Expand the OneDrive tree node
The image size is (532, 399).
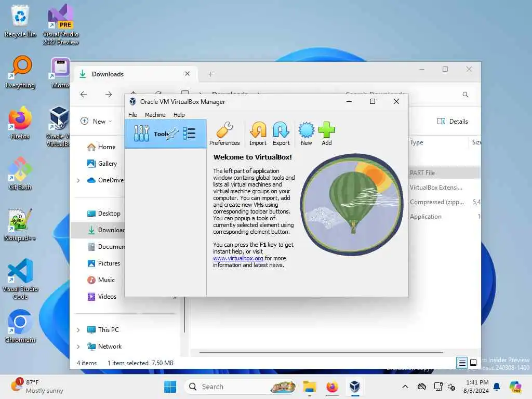[x=78, y=180]
